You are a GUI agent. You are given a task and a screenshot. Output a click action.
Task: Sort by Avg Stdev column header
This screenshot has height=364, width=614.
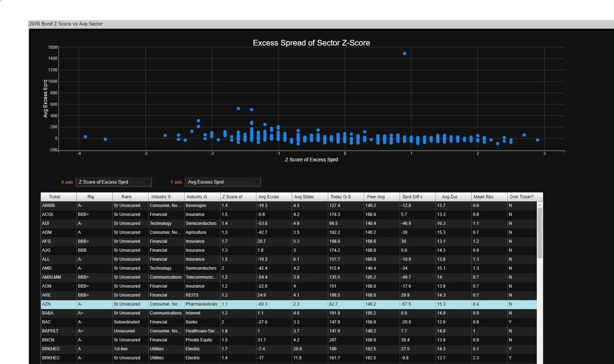point(310,197)
